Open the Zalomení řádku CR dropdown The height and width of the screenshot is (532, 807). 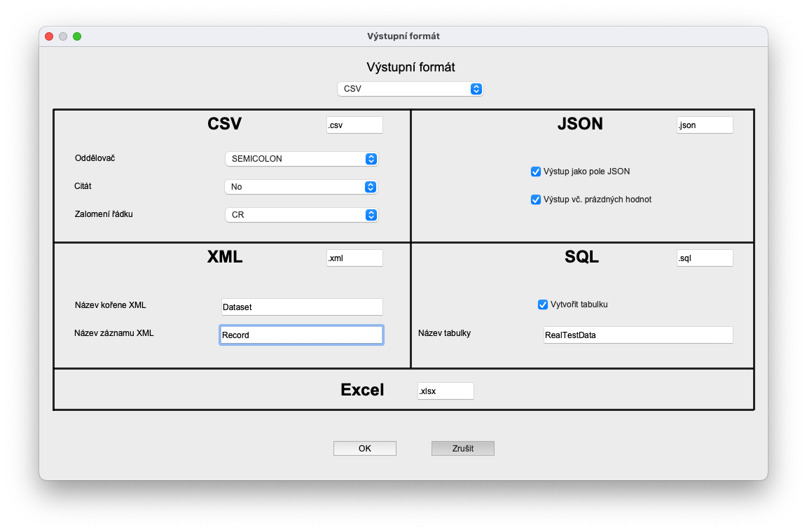[x=302, y=214]
